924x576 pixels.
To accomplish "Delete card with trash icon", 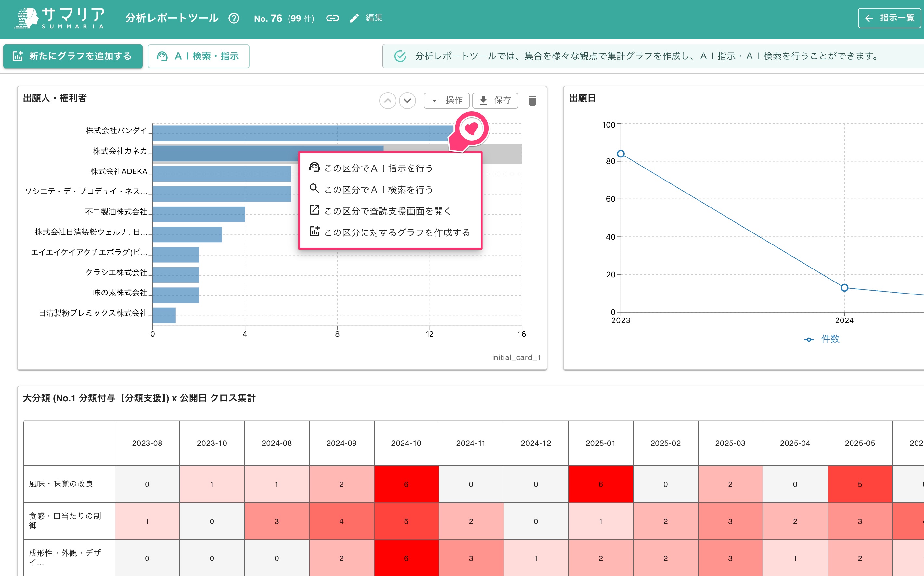I will [533, 101].
